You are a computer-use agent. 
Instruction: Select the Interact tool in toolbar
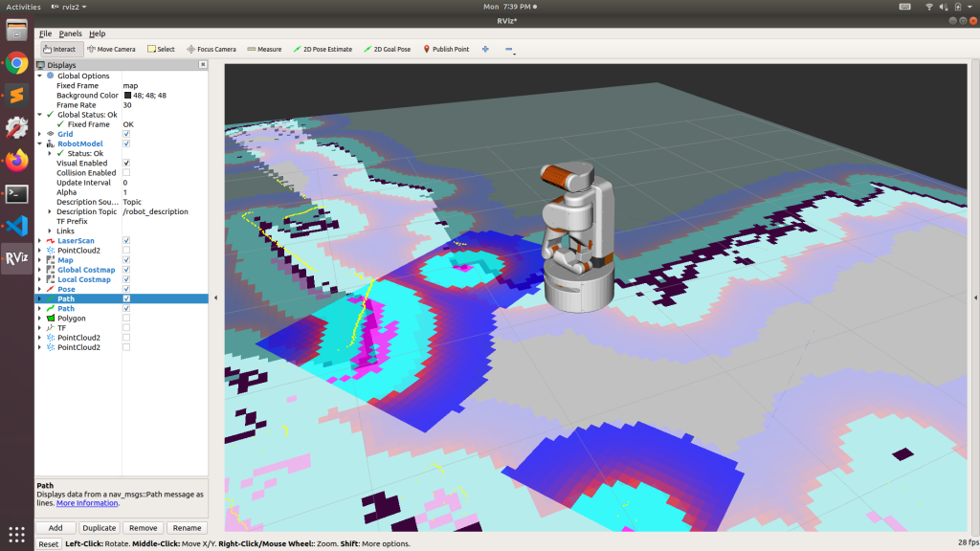coord(58,49)
